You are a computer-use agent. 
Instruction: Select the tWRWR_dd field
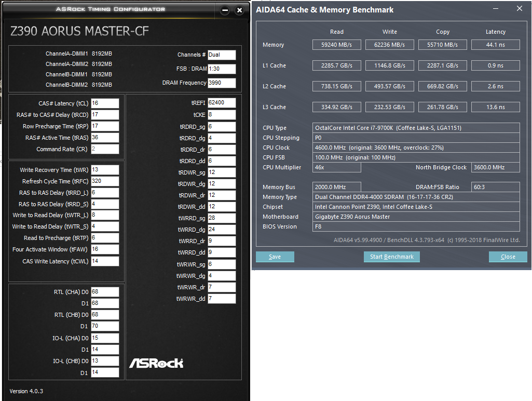[x=222, y=299]
